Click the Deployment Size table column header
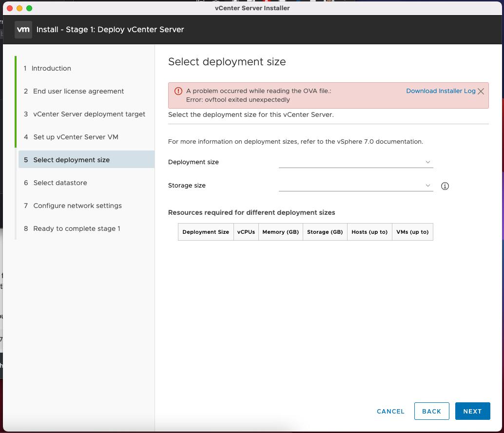 205,232
